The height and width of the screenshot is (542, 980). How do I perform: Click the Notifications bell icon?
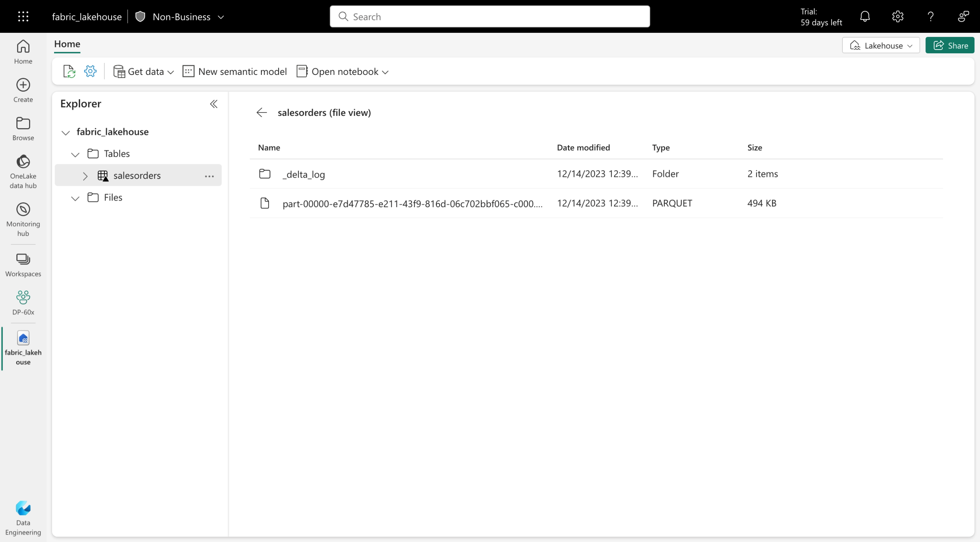tap(864, 17)
